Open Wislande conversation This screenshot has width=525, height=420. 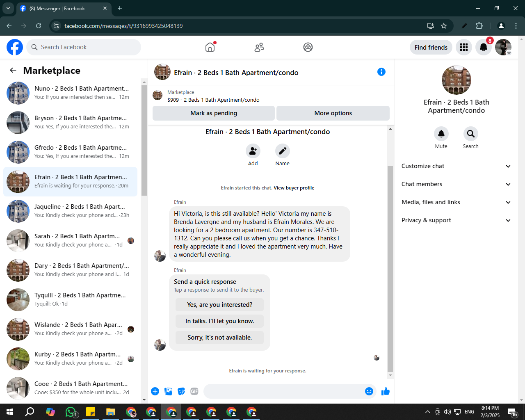tap(71, 329)
